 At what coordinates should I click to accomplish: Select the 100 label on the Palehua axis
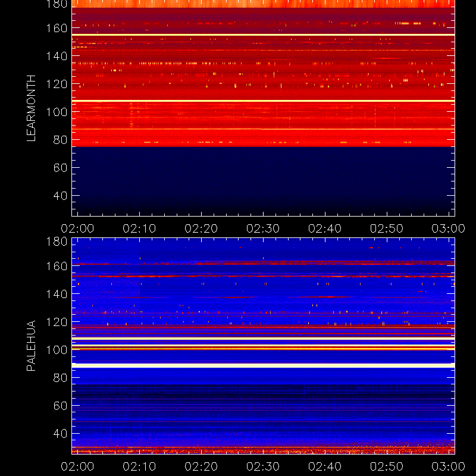coord(57,350)
